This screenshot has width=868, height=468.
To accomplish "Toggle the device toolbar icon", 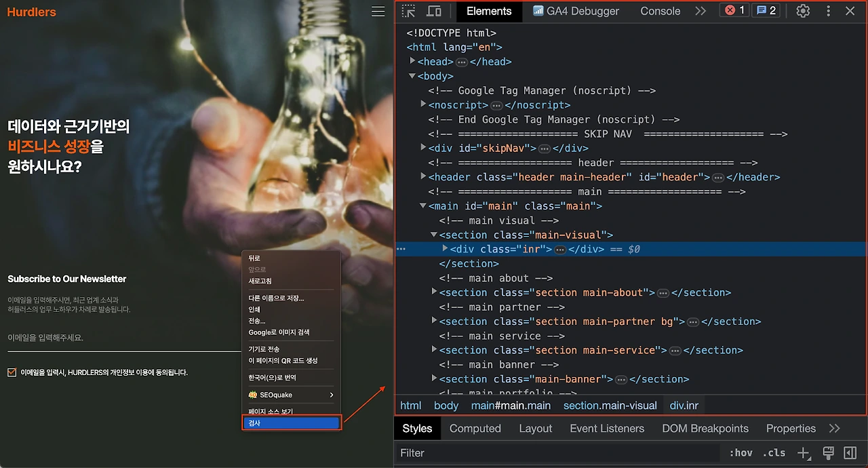I will [x=434, y=11].
